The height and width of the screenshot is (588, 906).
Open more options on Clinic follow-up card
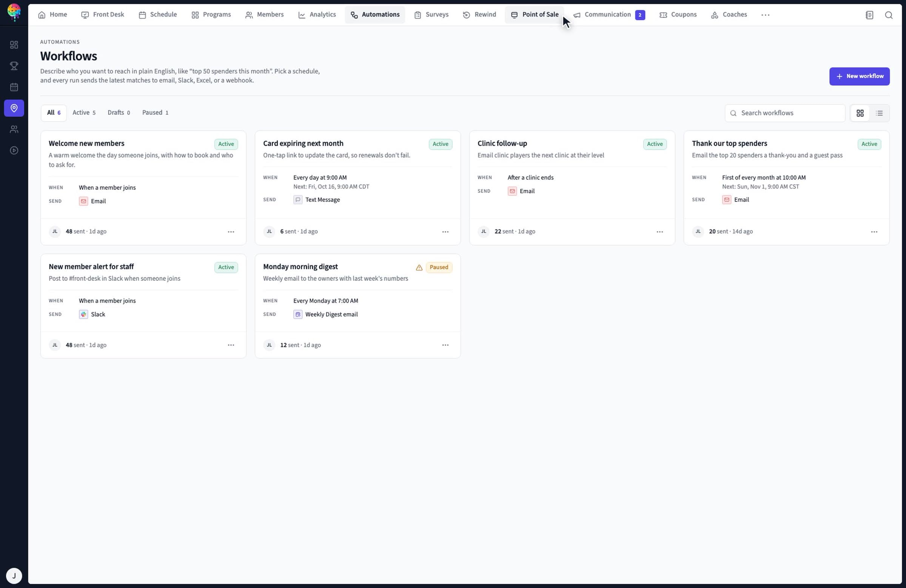click(659, 232)
